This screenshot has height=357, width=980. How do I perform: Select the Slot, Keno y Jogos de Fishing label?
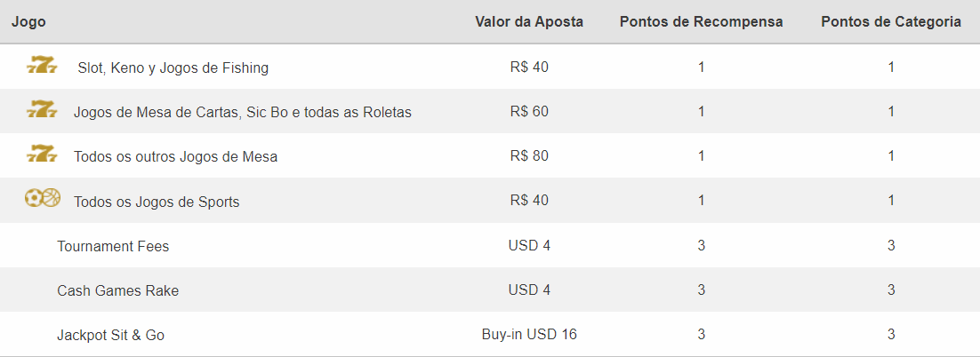173,68
